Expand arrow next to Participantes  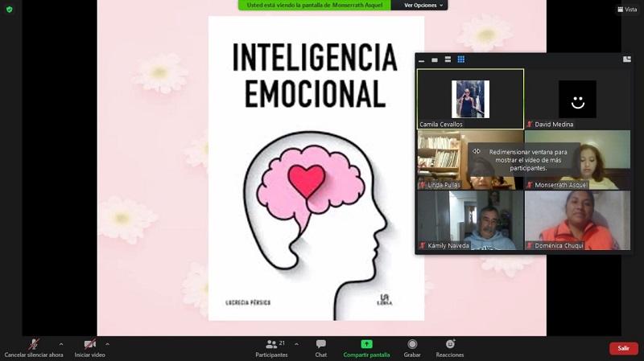point(296,344)
